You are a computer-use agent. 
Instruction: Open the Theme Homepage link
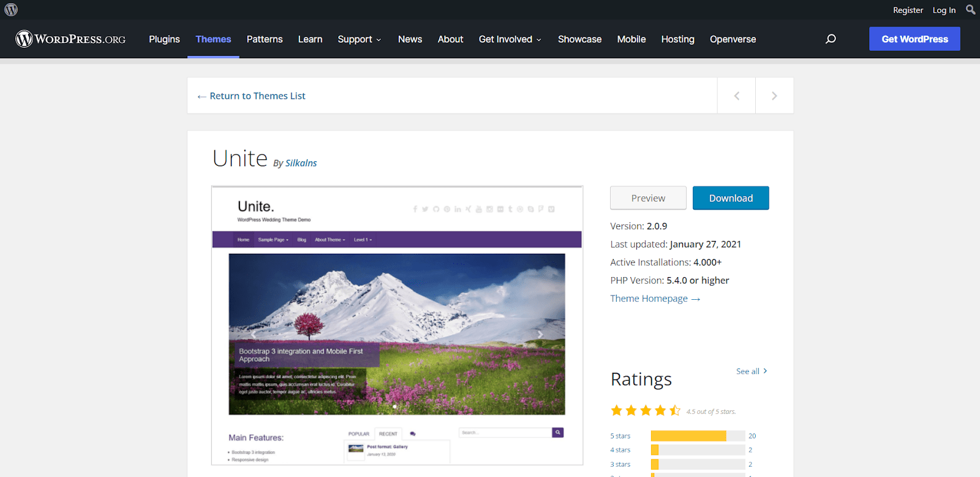655,299
